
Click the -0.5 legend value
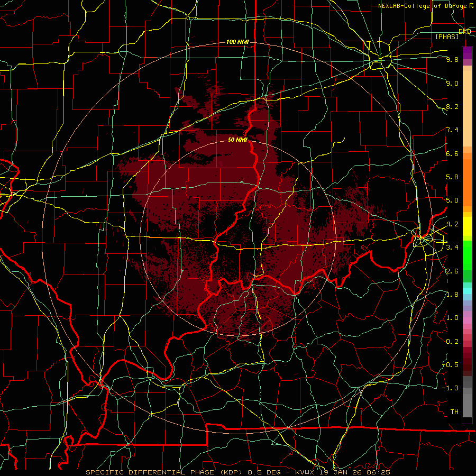(451, 364)
